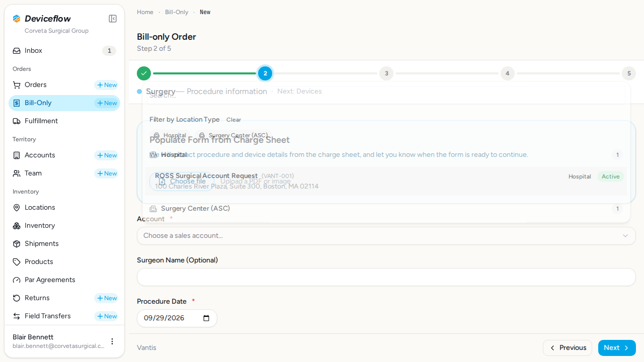The width and height of the screenshot is (644, 362).
Task: Click the handshake icon beside Par Agreements
Action: (17, 280)
